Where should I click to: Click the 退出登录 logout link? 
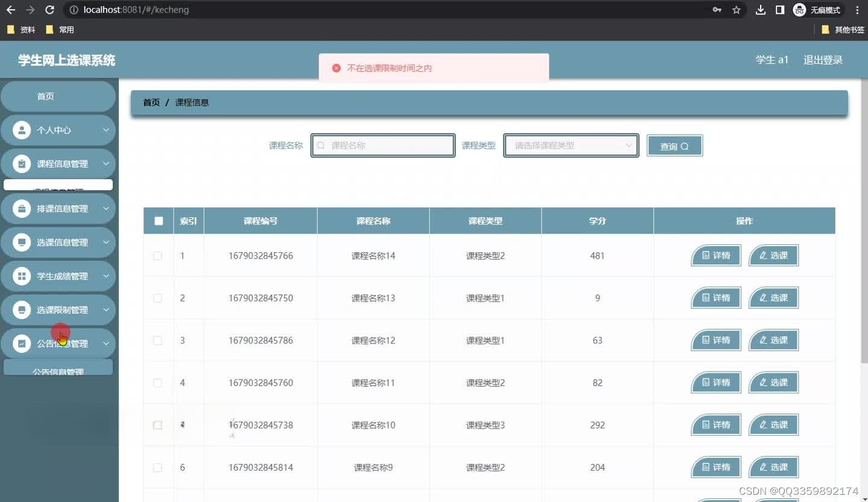[823, 60]
